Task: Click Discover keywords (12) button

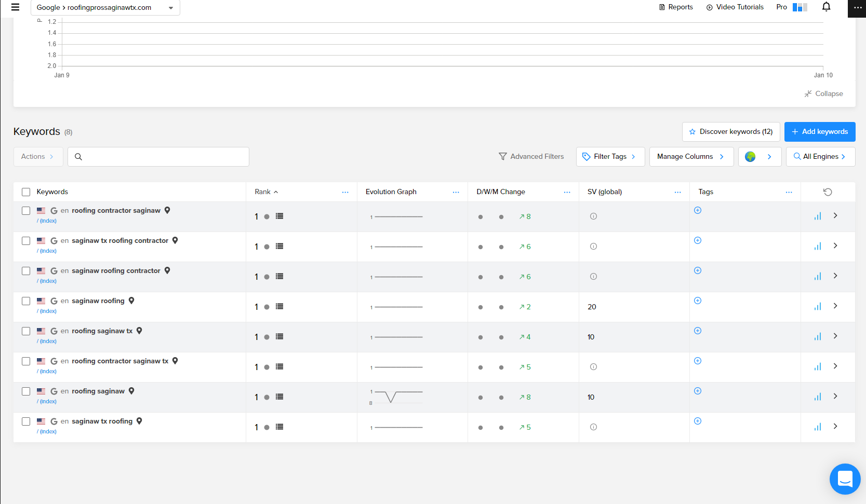Action: pos(730,132)
